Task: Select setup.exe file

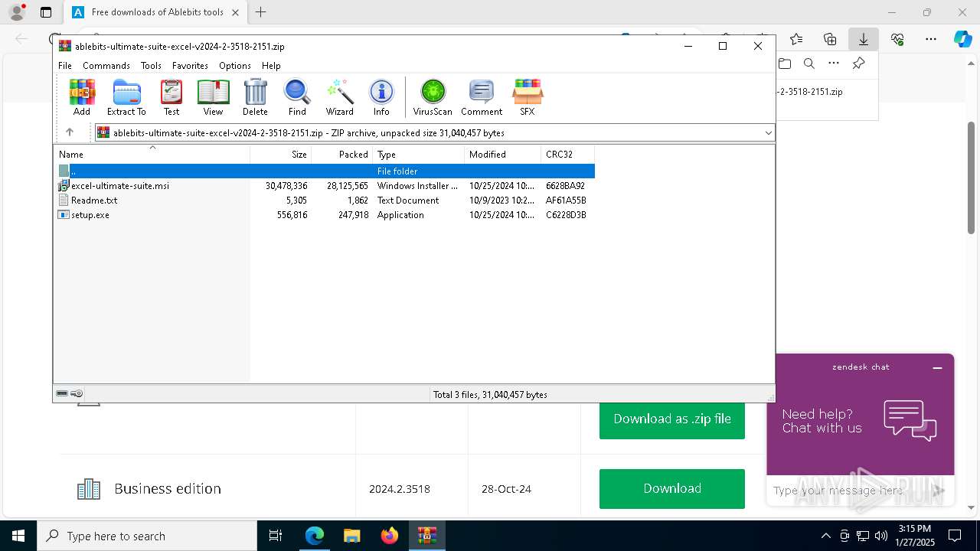Action: click(90, 215)
